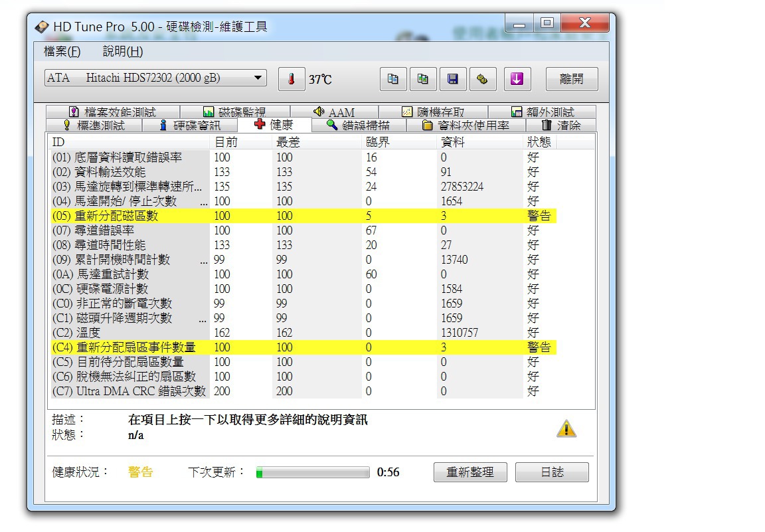The height and width of the screenshot is (532, 765).
Task: Switch to the 錯誤掃描 tab
Action: click(x=359, y=126)
